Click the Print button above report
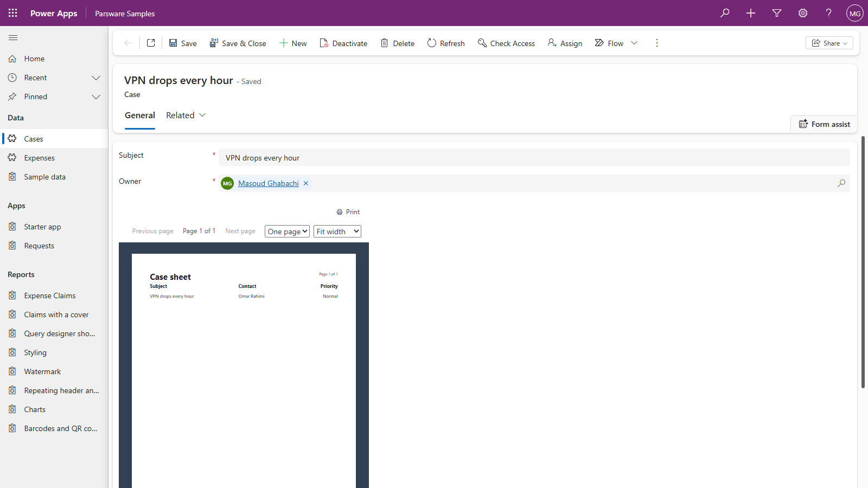This screenshot has height=488, width=868. point(348,212)
